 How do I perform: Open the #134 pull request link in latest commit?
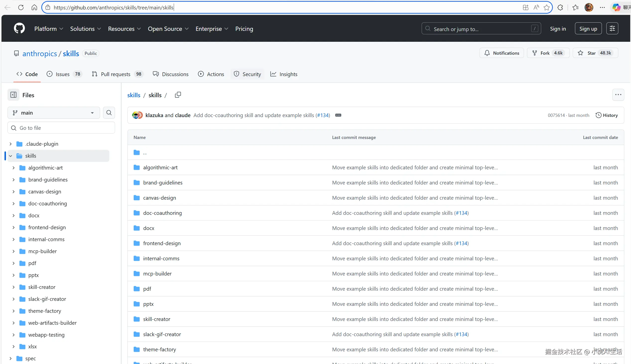click(323, 115)
